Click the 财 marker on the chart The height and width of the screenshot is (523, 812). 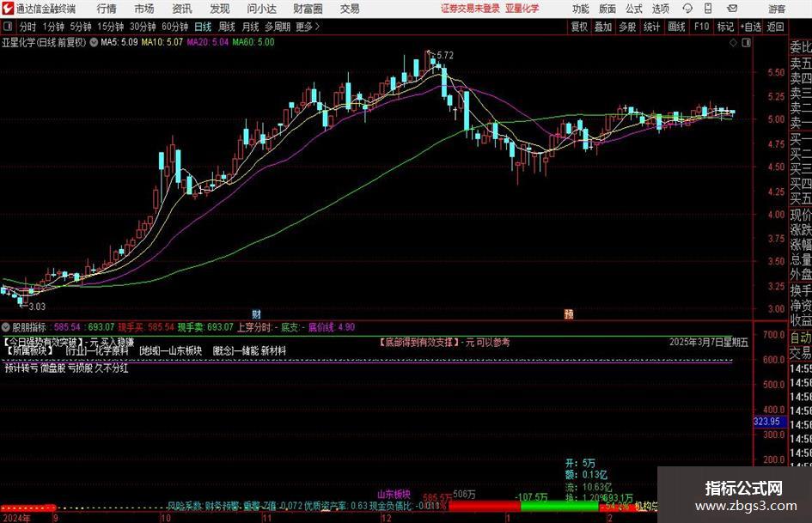(256, 313)
